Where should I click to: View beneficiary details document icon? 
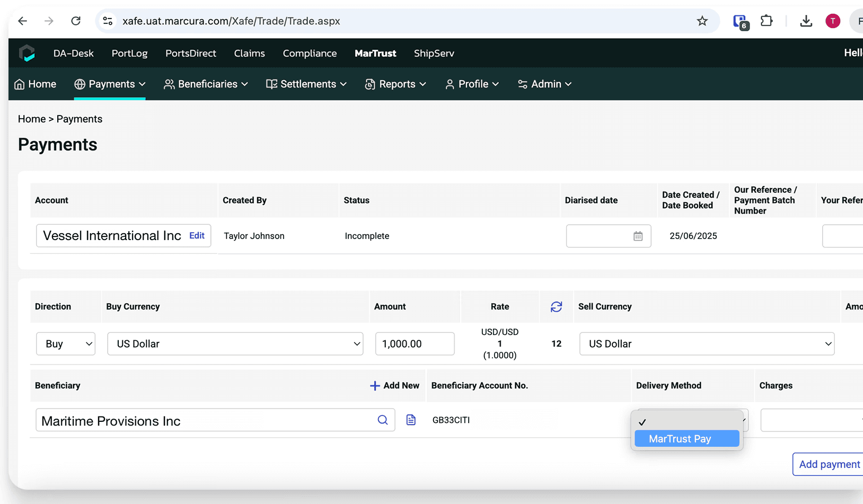tap(411, 420)
